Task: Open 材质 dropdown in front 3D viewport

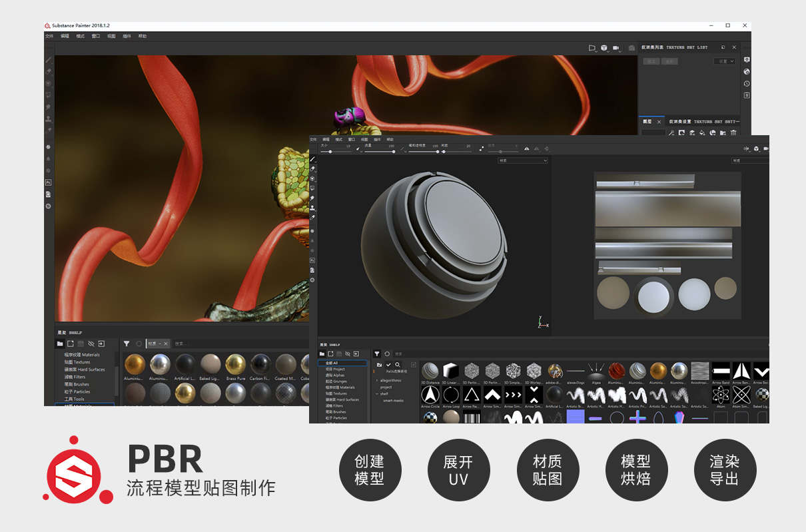Action: click(523, 160)
